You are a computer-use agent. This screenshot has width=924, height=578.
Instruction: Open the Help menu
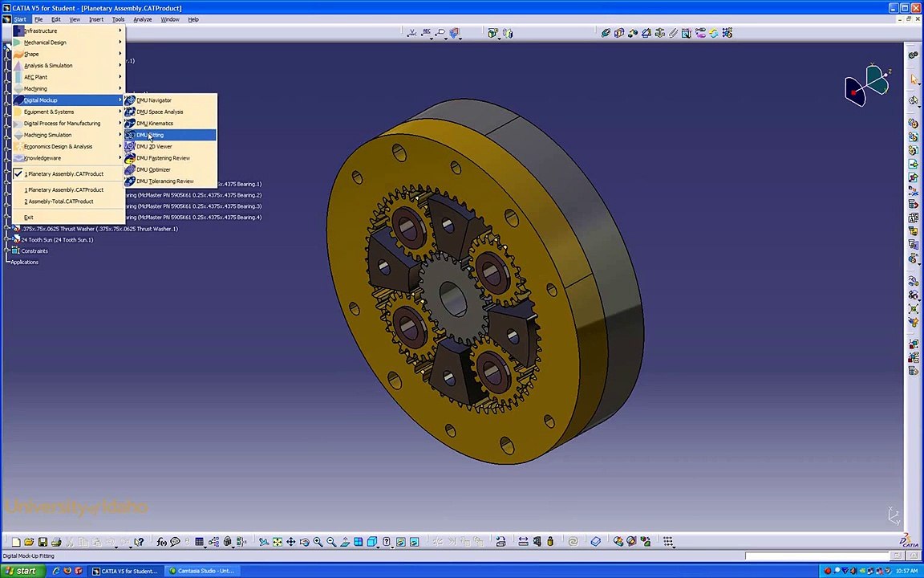pos(193,19)
